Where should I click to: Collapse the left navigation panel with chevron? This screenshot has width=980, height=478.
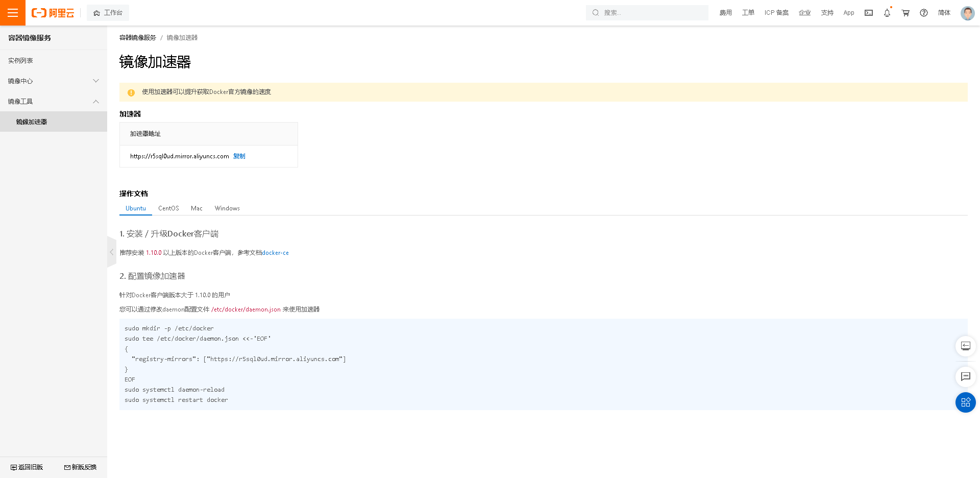(112, 252)
